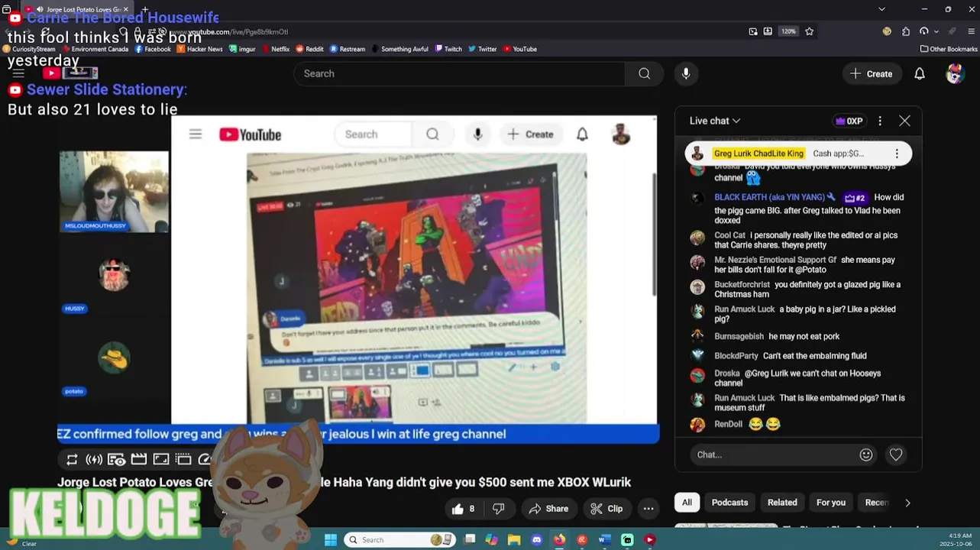980x550 pixels.
Task: Open the Other Bookmarks folder
Action: (948, 49)
